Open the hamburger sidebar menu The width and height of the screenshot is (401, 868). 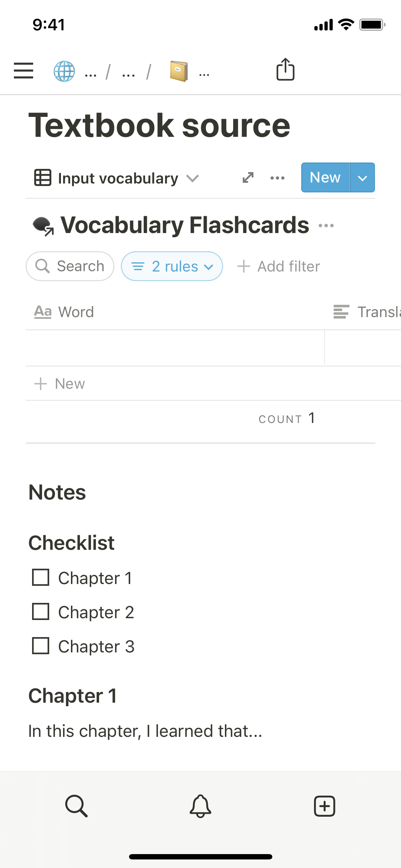(x=24, y=70)
